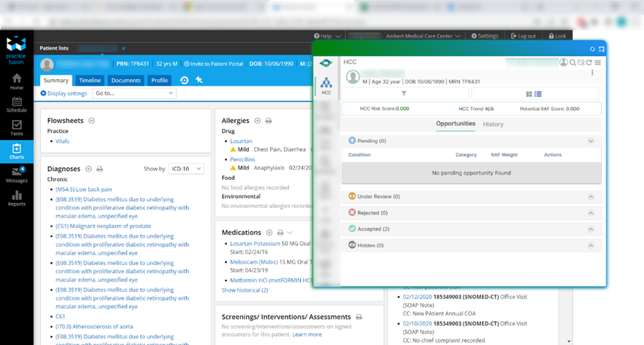Click the Log out button
644x345 pixels.
pos(522,36)
